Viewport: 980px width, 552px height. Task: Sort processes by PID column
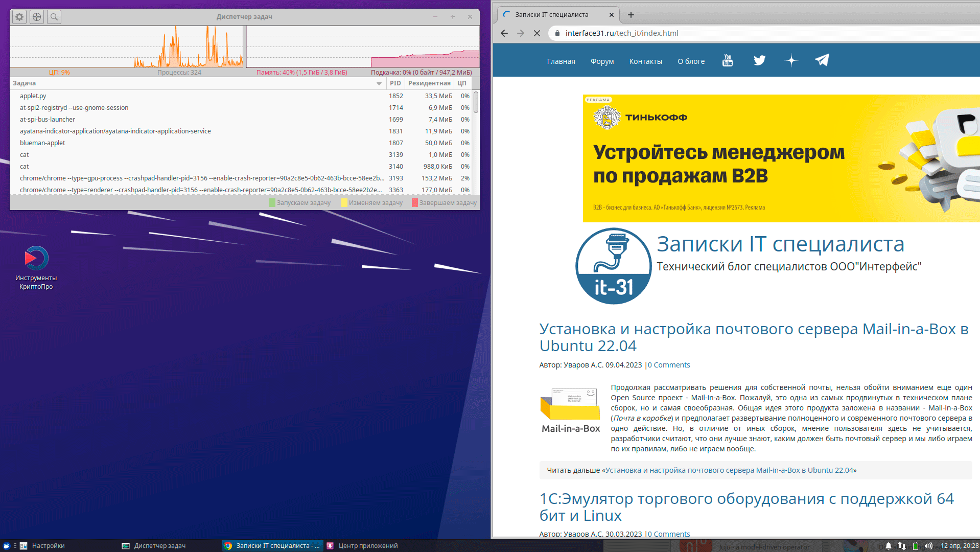[395, 83]
